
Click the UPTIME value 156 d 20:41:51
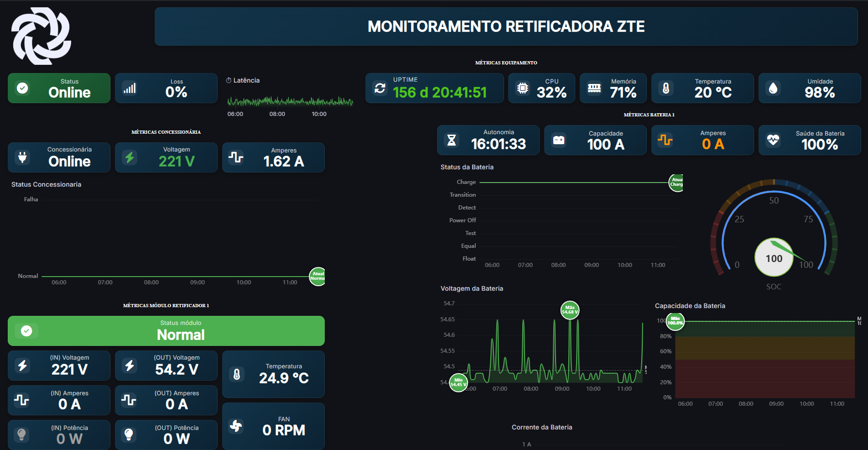click(x=440, y=93)
